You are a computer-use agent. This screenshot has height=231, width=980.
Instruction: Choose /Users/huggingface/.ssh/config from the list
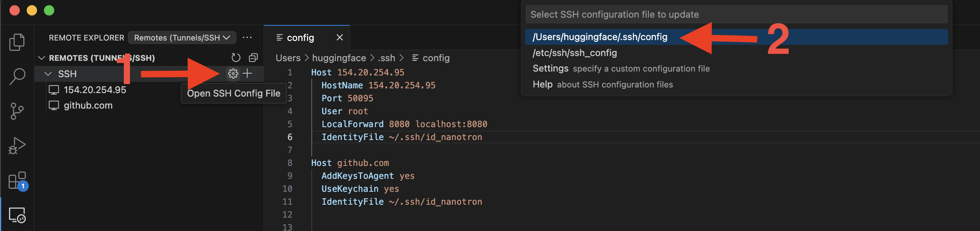coord(600,37)
